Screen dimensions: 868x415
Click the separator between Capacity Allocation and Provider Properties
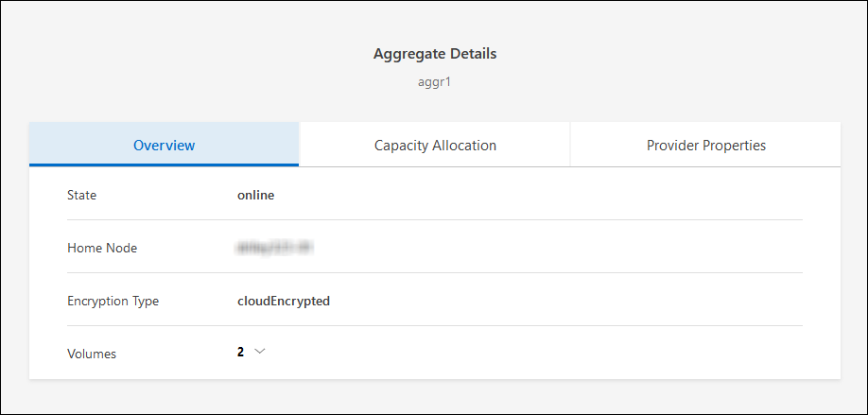[x=570, y=145]
